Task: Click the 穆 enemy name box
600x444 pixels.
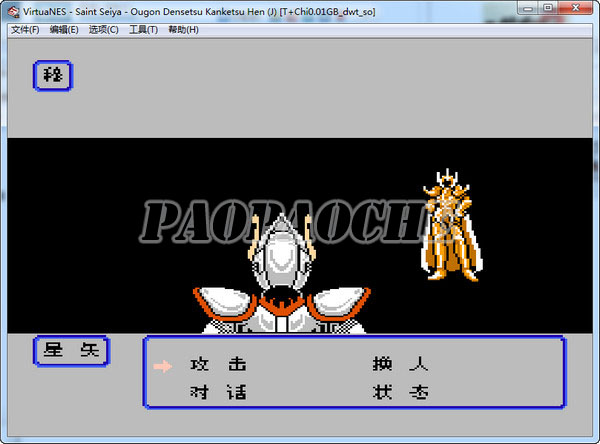Action: pos(53,76)
